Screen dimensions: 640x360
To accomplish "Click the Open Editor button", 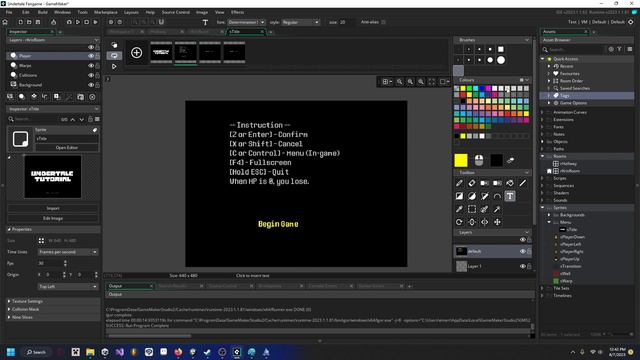I will pos(67,148).
